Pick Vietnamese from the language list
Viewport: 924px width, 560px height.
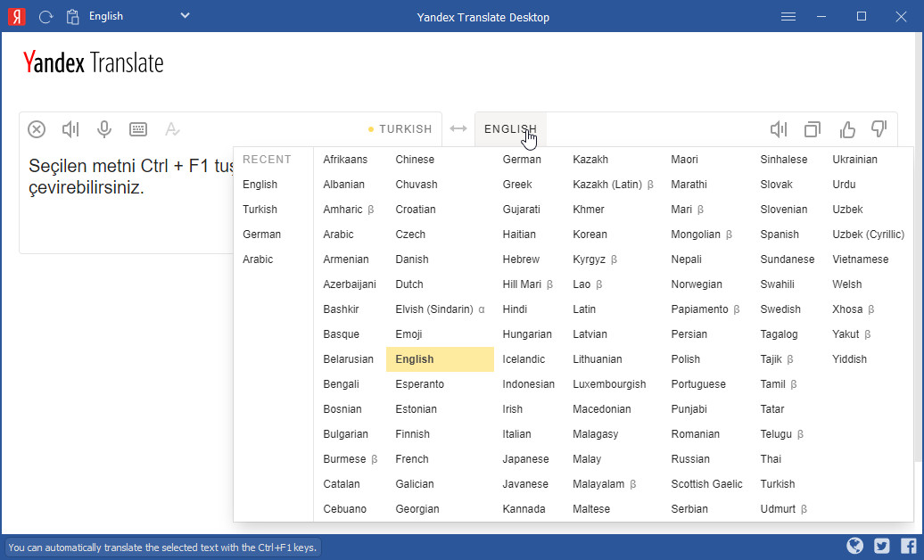pos(861,259)
